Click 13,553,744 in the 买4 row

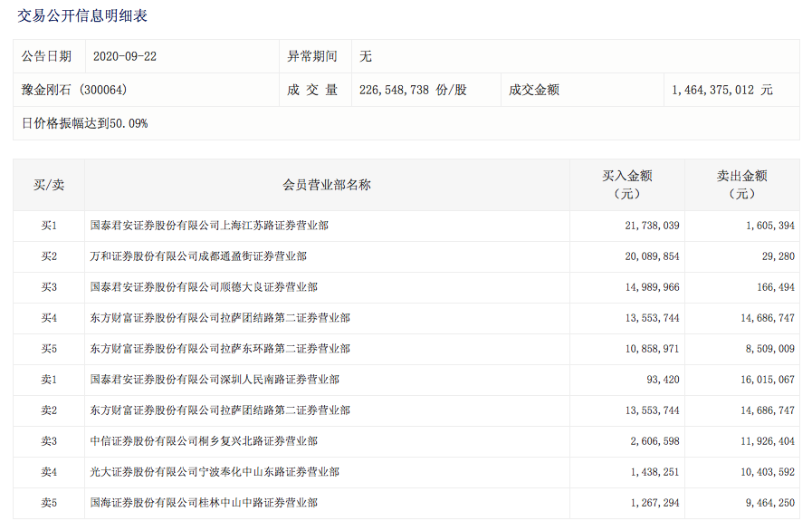652,318
